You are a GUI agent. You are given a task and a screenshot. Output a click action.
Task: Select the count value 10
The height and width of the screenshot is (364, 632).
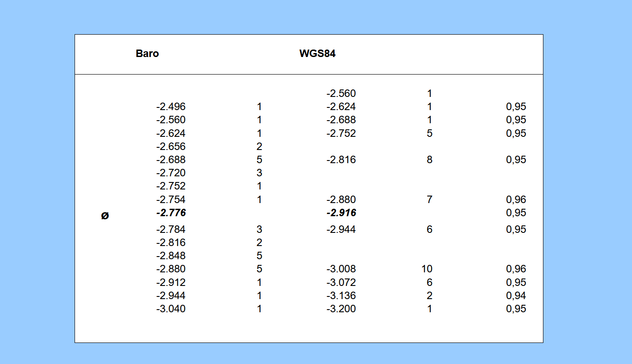(427, 269)
